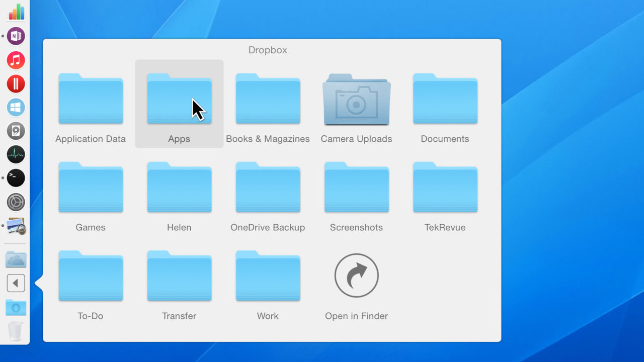
Task: Open the Screenshots folder
Action: click(x=356, y=187)
